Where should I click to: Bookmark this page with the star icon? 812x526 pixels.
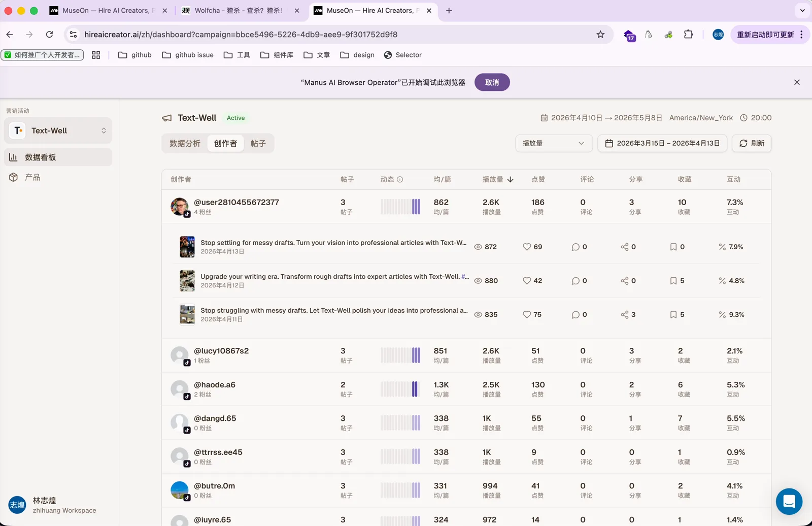click(x=600, y=35)
